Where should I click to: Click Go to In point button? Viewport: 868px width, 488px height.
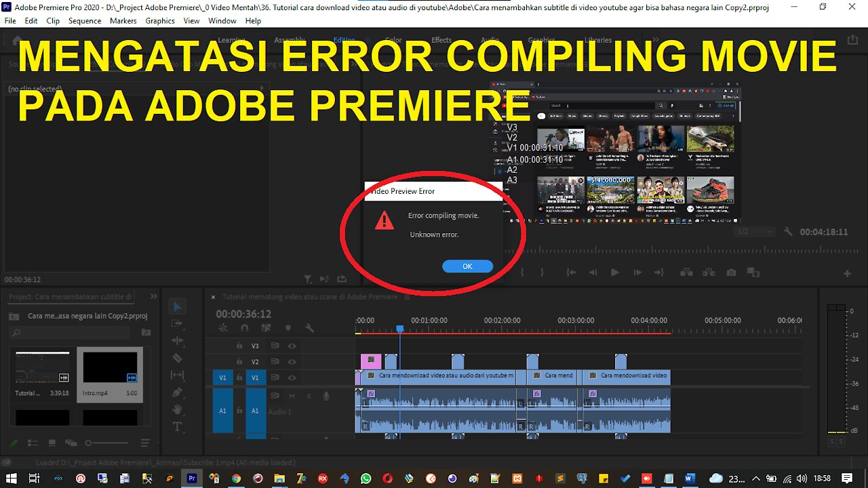point(571,272)
